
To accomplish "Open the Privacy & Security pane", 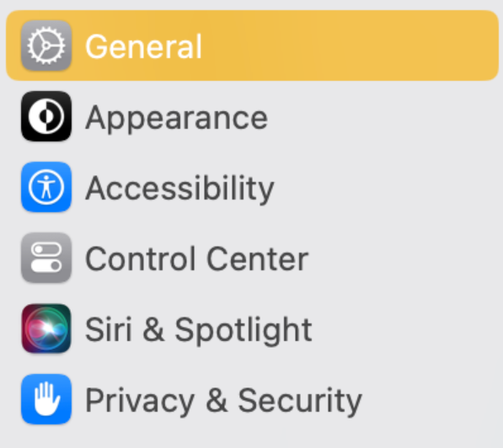I will click(252, 399).
